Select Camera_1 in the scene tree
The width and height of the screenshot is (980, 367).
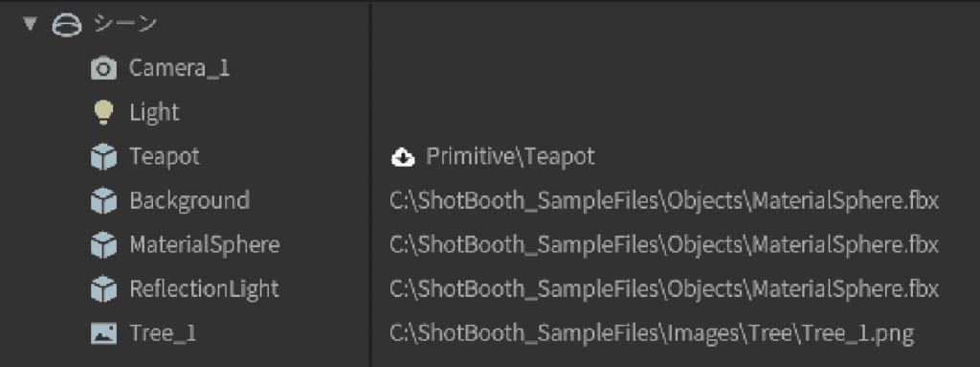[x=179, y=68]
